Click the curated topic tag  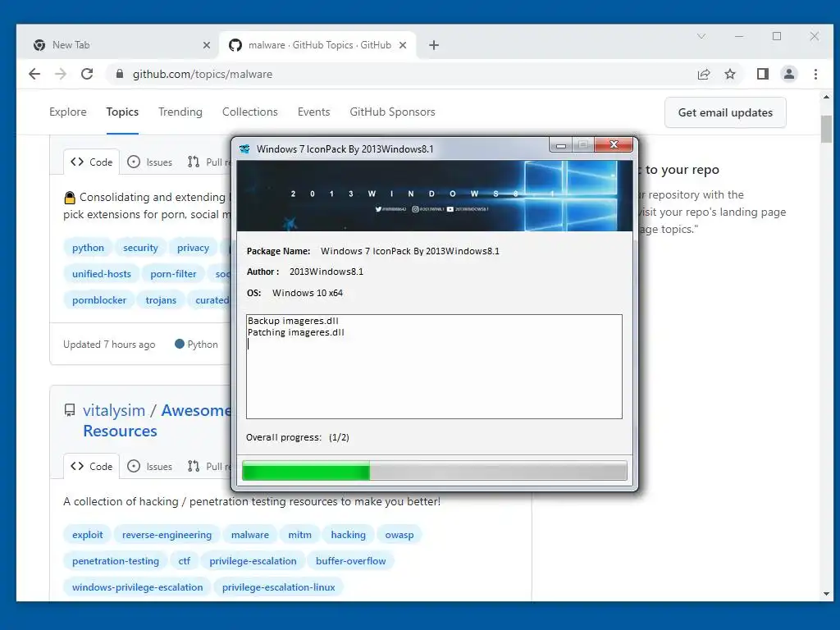coord(210,300)
